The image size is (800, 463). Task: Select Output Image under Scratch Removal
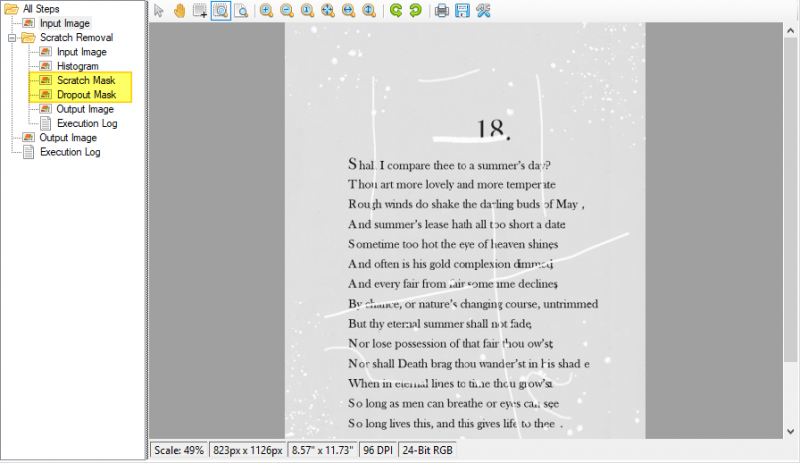click(x=85, y=109)
